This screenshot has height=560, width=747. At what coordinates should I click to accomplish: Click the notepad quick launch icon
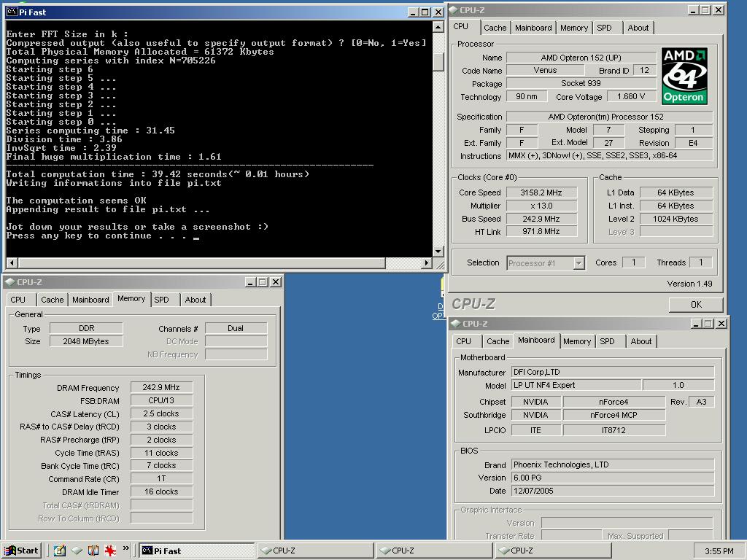(x=60, y=551)
